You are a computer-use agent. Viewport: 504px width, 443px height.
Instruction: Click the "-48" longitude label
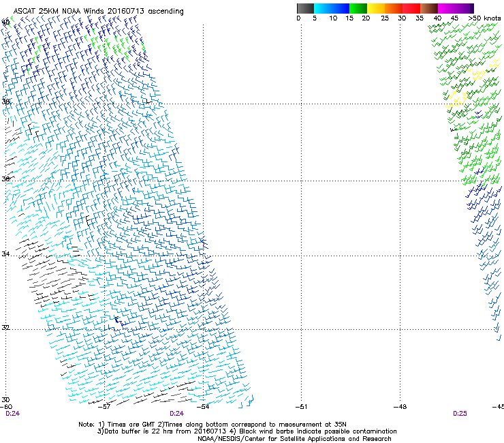point(400,407)
